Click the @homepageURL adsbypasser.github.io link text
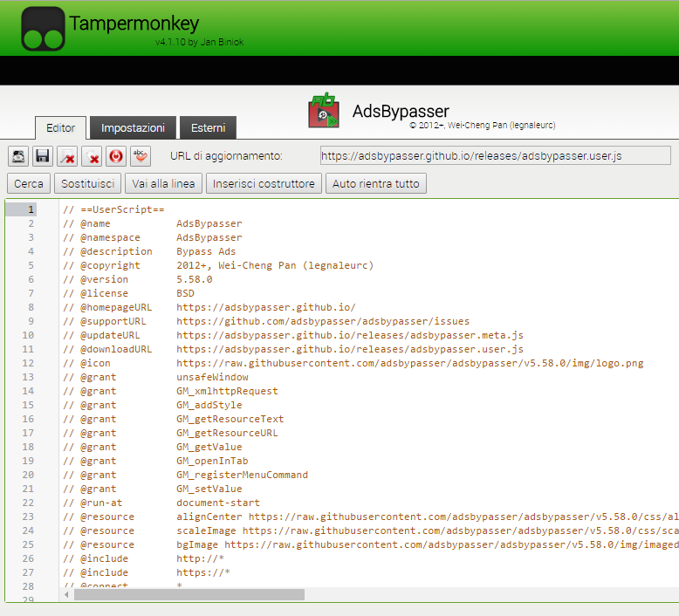 (x=266, y=307)
